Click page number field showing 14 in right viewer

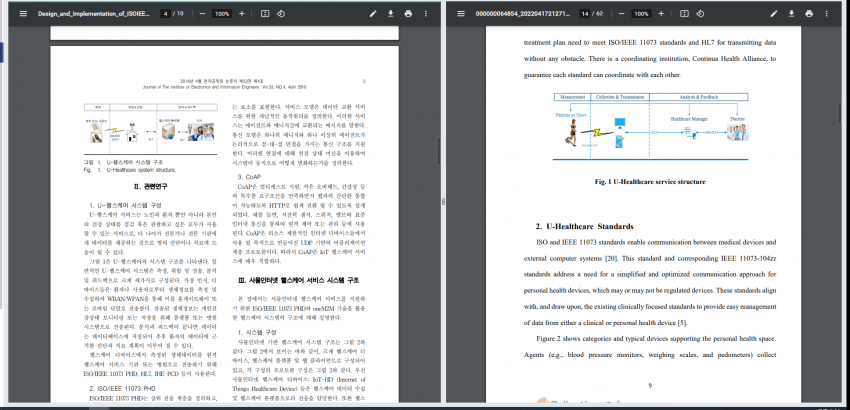584,14
